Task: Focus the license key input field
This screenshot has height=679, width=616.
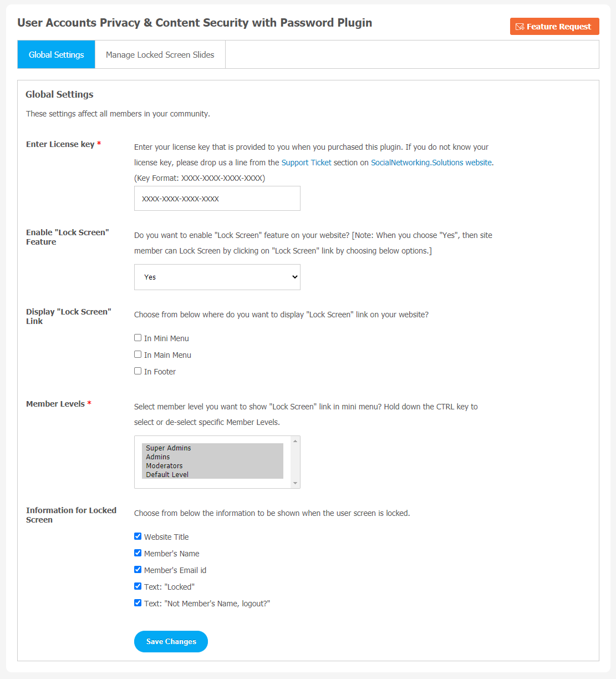Action: pos(217,199)
